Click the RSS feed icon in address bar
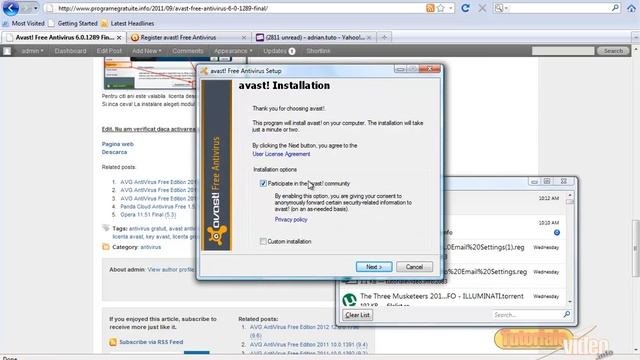The height and width of the screenshot is (360, 640). (x=430, y=8)
